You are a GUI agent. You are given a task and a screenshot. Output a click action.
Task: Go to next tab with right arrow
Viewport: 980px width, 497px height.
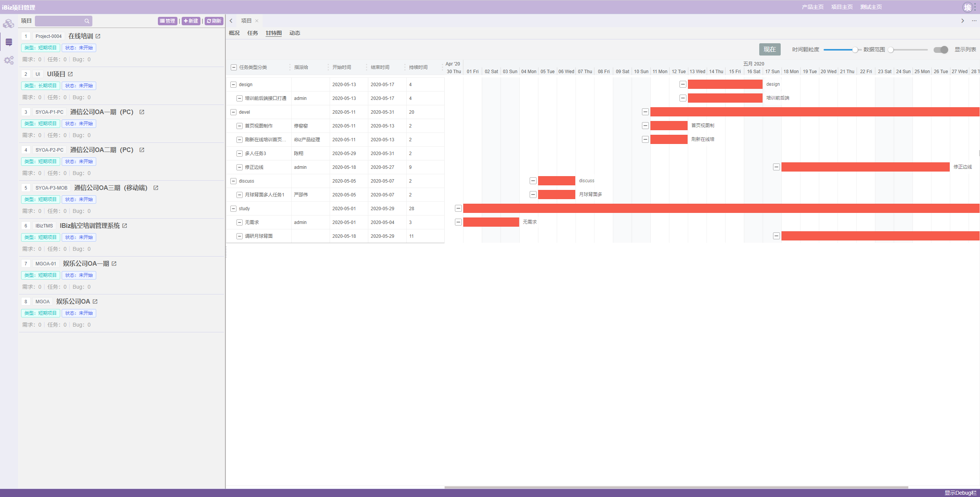[x=962, y=21]
